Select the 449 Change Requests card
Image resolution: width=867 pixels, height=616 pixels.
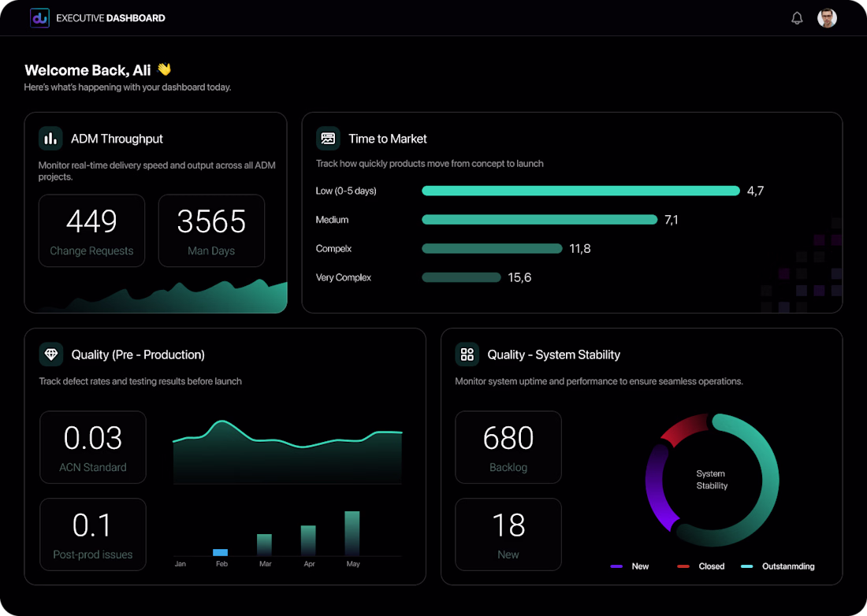coord(91,230)
